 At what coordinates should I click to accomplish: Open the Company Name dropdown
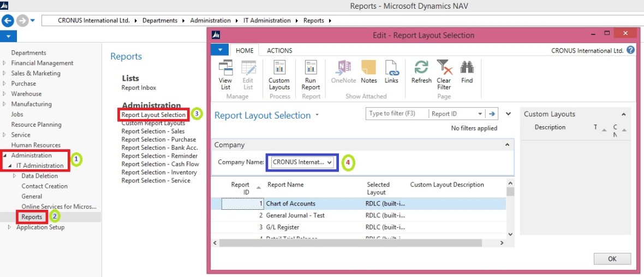[x=329, y=162]
